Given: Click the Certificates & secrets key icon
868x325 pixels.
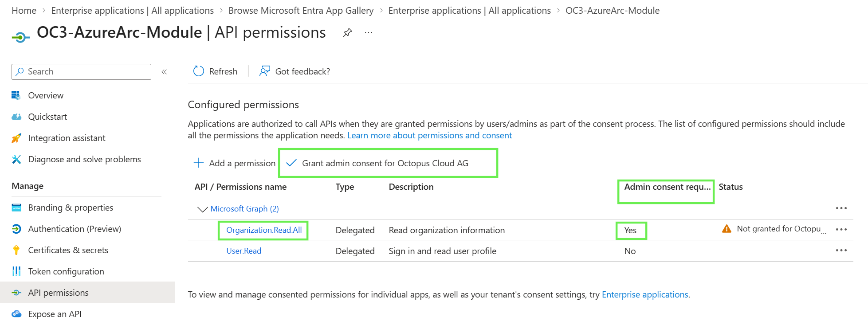Looking at the screenshot, I should 16,250.
